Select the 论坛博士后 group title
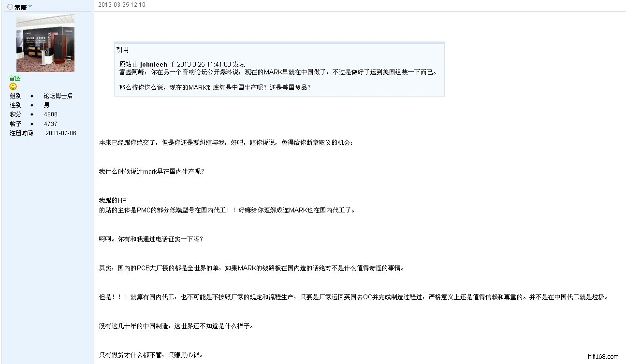Image resolution: width=626 pixels, height=364 pixels. click(58, 96)
